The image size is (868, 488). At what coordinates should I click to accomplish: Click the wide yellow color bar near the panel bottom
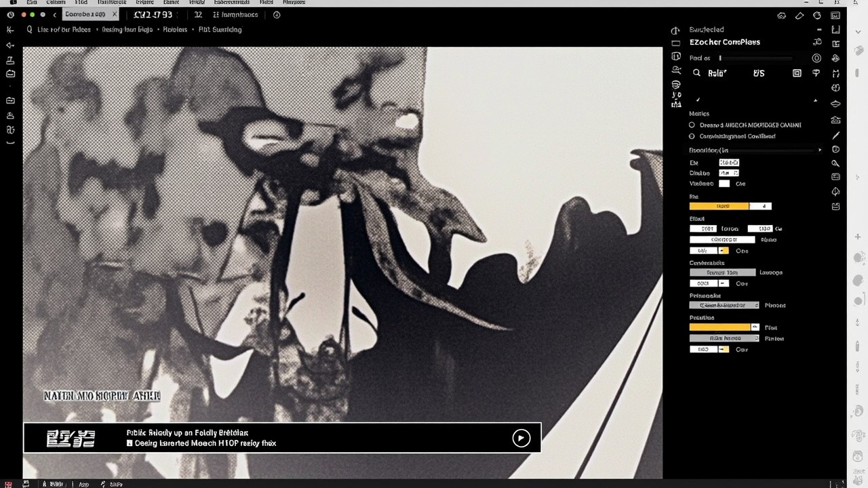(719, 327)
